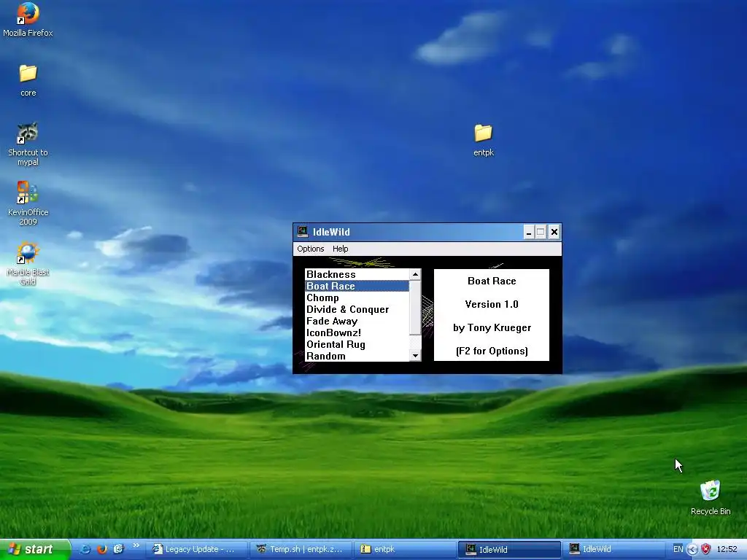The image size is (747, 560).
Task: Switch to Temp.sh entpk.z taskbar window
Action: 302,550
